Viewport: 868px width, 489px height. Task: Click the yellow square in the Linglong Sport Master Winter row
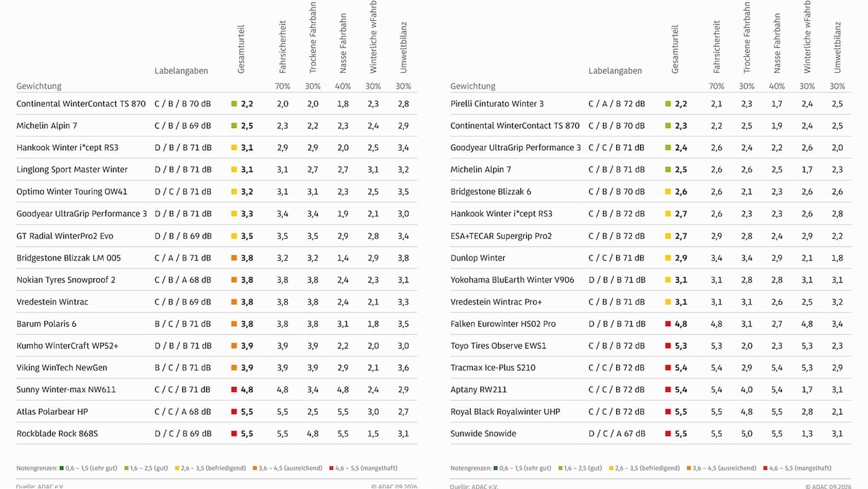[x=234, y=169]
